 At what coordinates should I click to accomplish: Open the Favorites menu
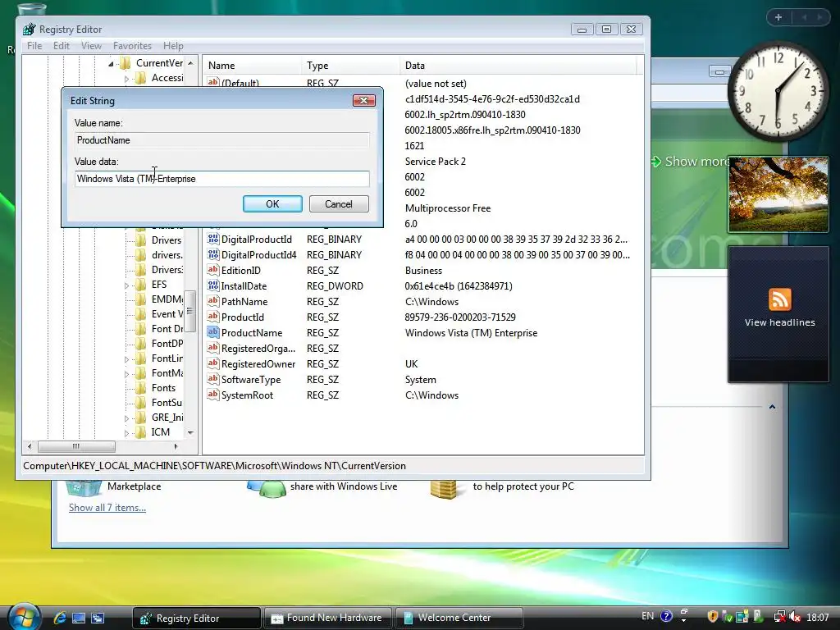(x=132, y=46)
